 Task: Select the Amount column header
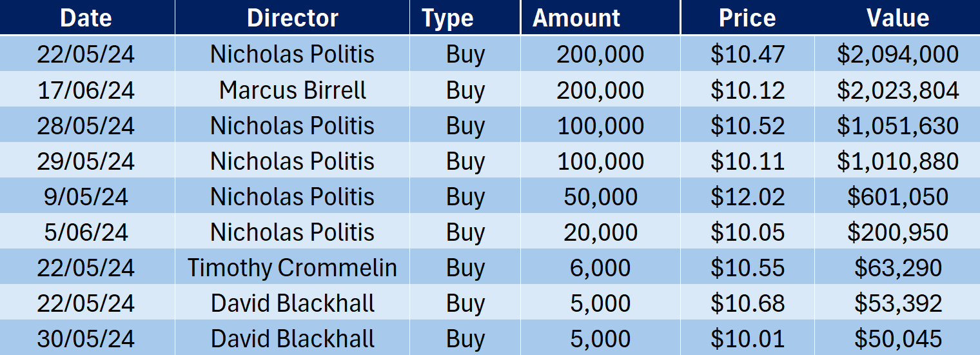coord(576,18)
